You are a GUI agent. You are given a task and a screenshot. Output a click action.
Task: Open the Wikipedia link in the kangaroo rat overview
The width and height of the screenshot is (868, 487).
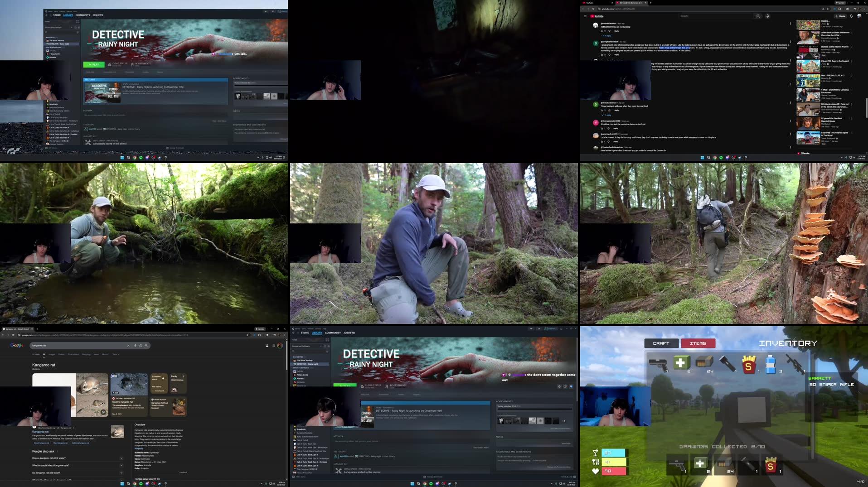tap(138, 448)
